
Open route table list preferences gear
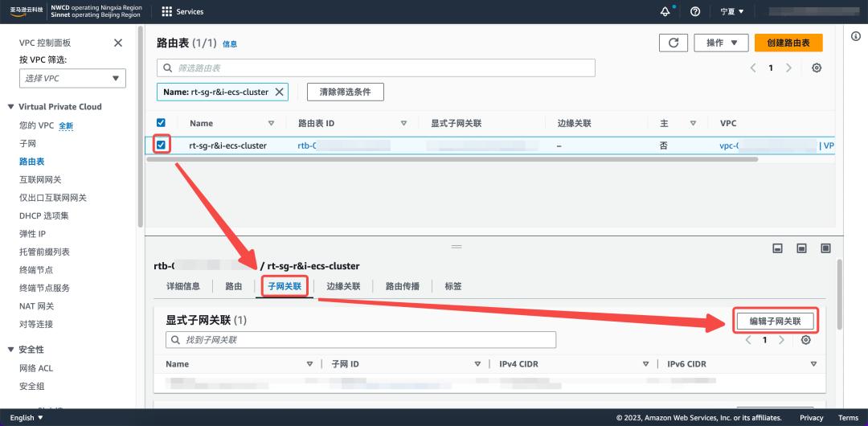(816, 68)
